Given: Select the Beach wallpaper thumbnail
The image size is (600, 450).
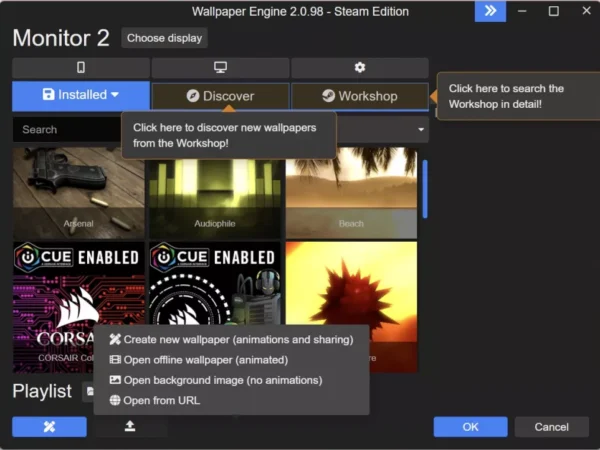Looking at the screenshot, I should 351,192.
